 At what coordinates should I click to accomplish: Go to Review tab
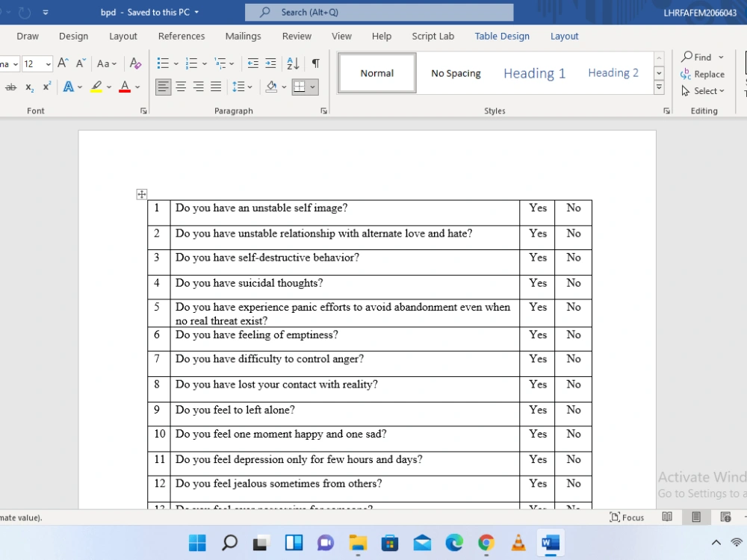coord(297,36)
